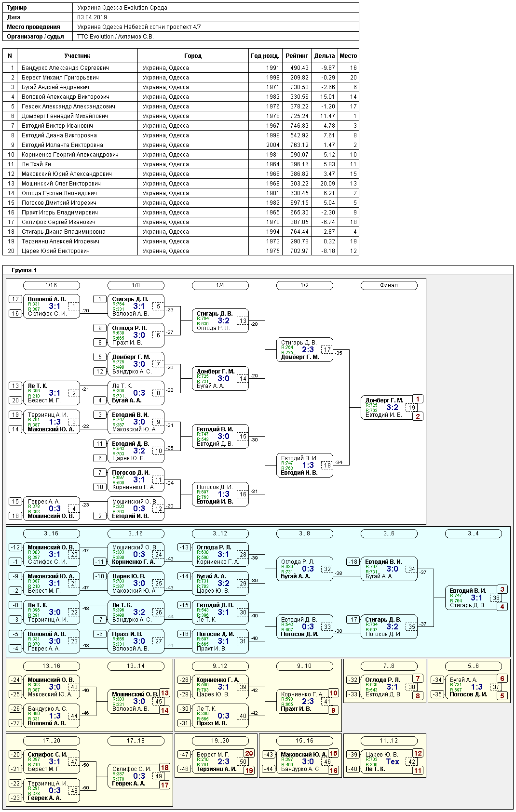Viewport: 516px width, 812px height.
Task: Click match score 3:2 Стигарь vs Оглода
Action: click(x=224, y=321)
